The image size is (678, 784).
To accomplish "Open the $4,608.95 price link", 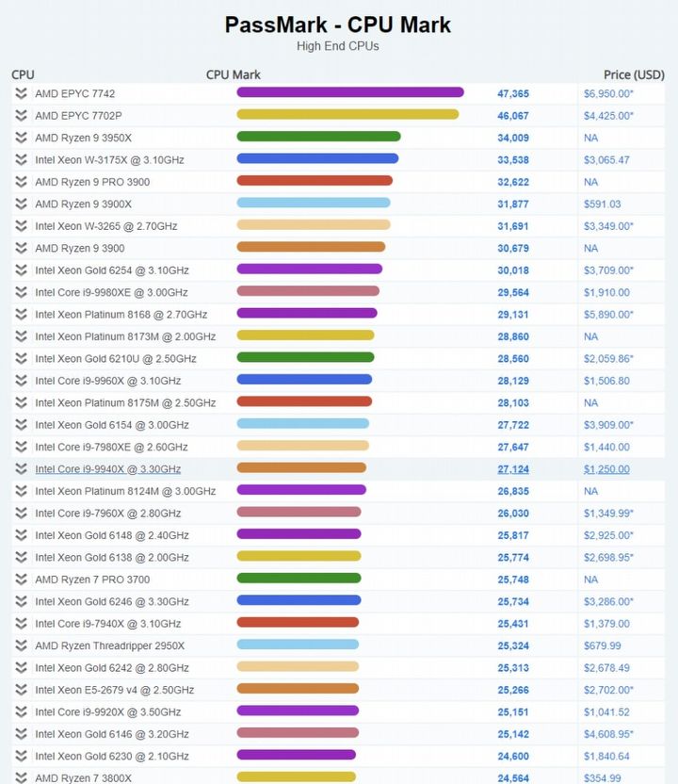I will pyautogui.click(x=608, y=734).
